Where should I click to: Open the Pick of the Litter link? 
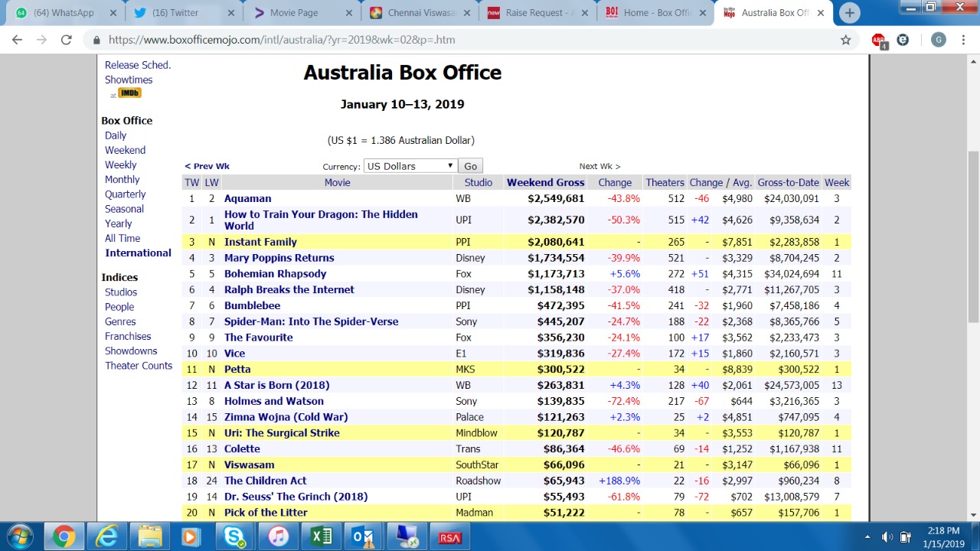point(266,513)
